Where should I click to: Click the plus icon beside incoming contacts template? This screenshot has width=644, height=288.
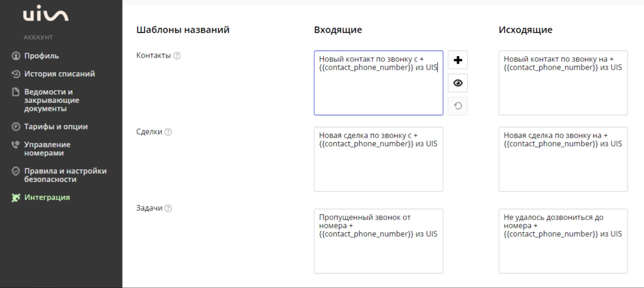(458, 60)
